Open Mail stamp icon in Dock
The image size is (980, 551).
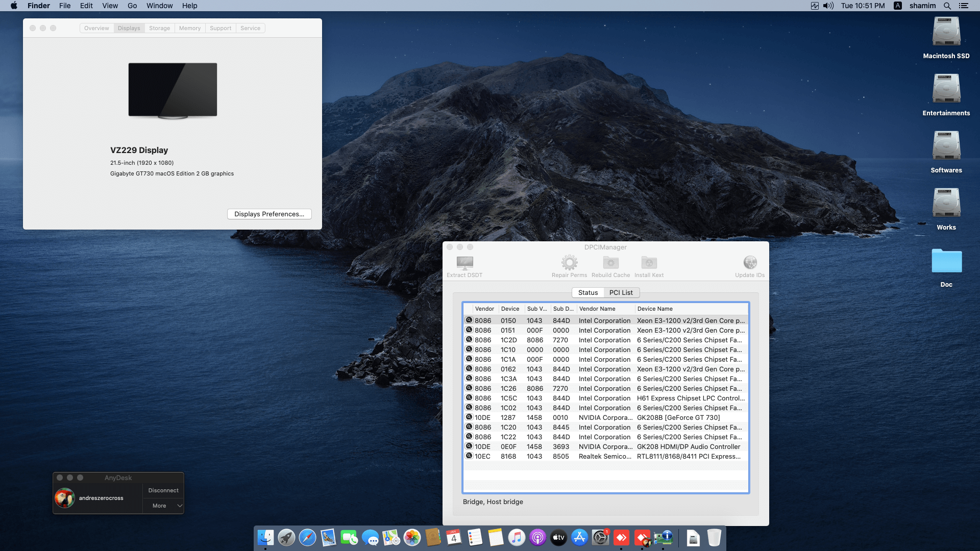click(328, 537)
